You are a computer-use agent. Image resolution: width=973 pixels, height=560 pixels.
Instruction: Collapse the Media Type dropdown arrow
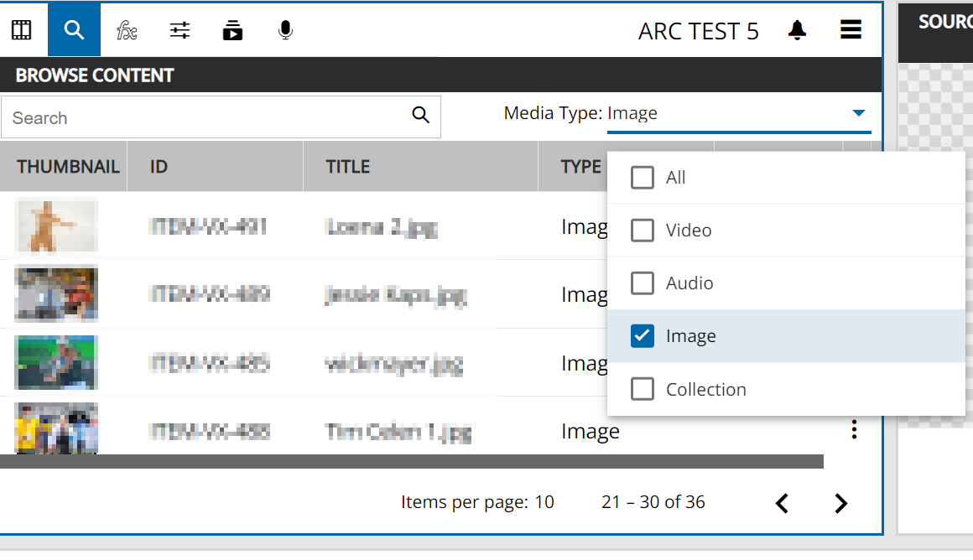858,113
